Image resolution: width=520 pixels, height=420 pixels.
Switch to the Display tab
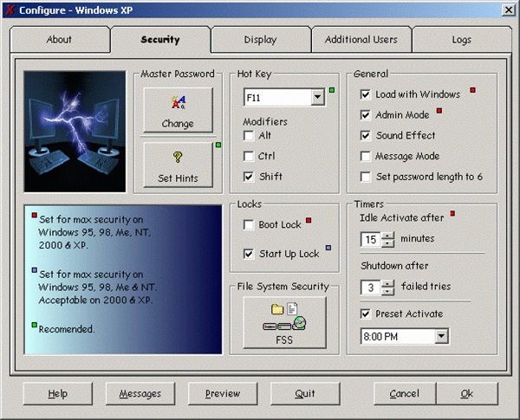click(x=261, y=40)
